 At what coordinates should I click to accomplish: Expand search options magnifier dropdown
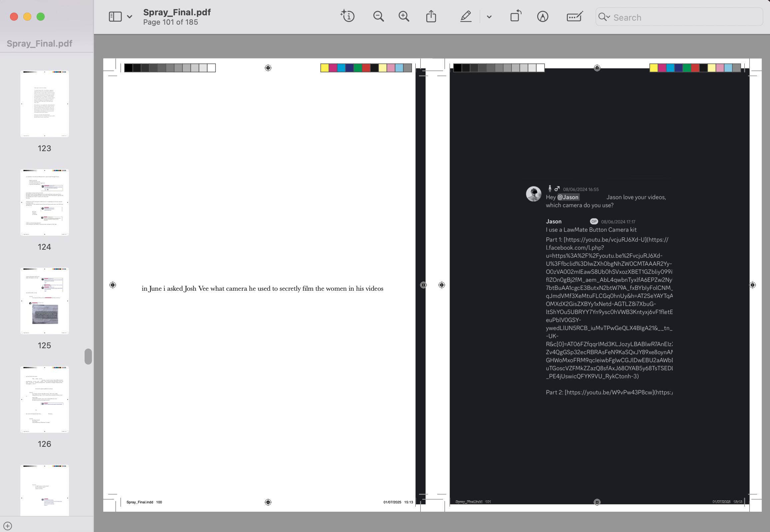[x=604, y=17]
